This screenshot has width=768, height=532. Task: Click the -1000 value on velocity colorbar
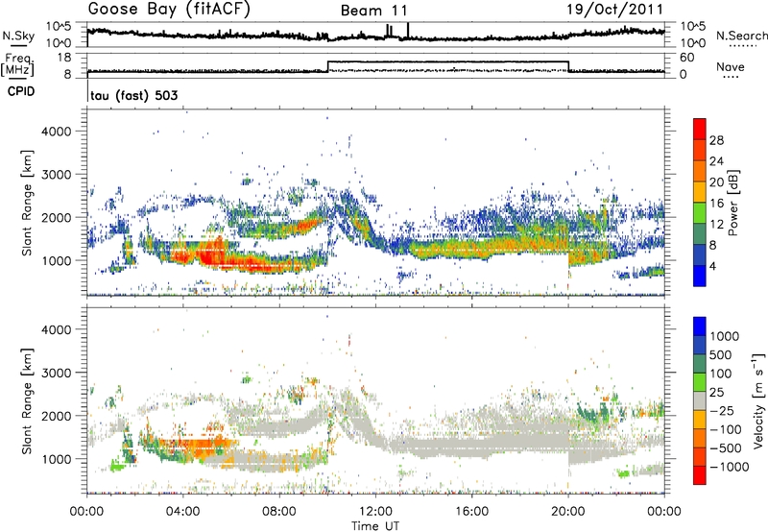pyautogui.click(x=730, y=467)
